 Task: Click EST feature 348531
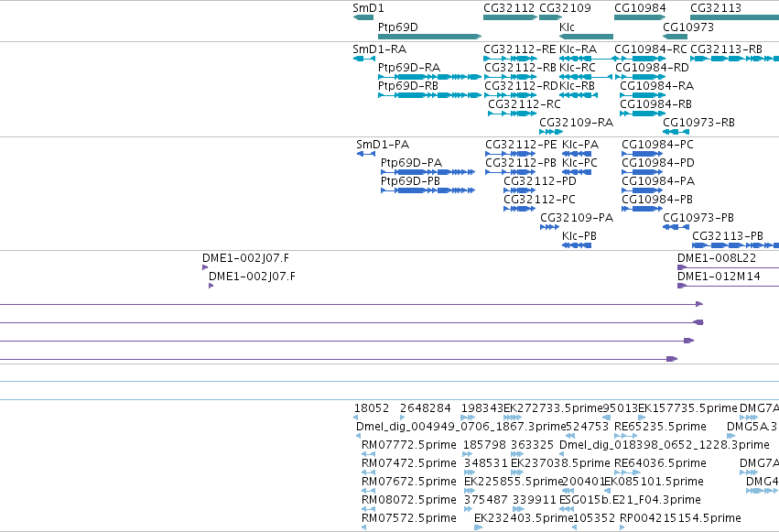tap(469, 472)
